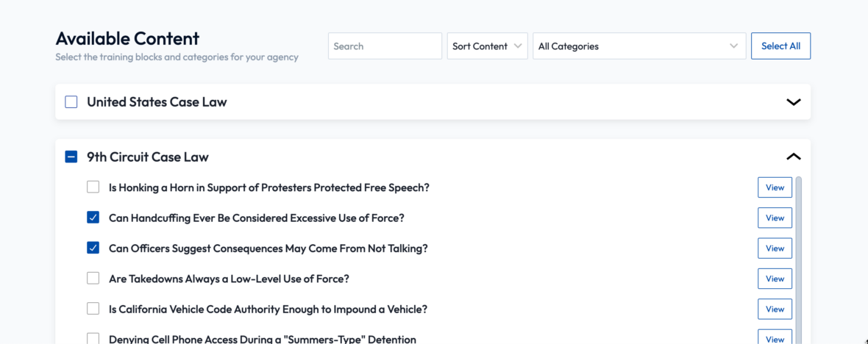This screenshot has width=868, height=344.
Task: View the Handcuffing Excessive Force case
Action: click(775, 218)
